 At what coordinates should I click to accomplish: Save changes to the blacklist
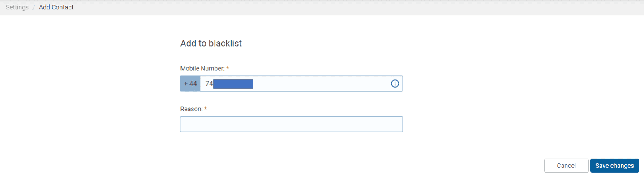pyautogui.click(x=614, y=166)
